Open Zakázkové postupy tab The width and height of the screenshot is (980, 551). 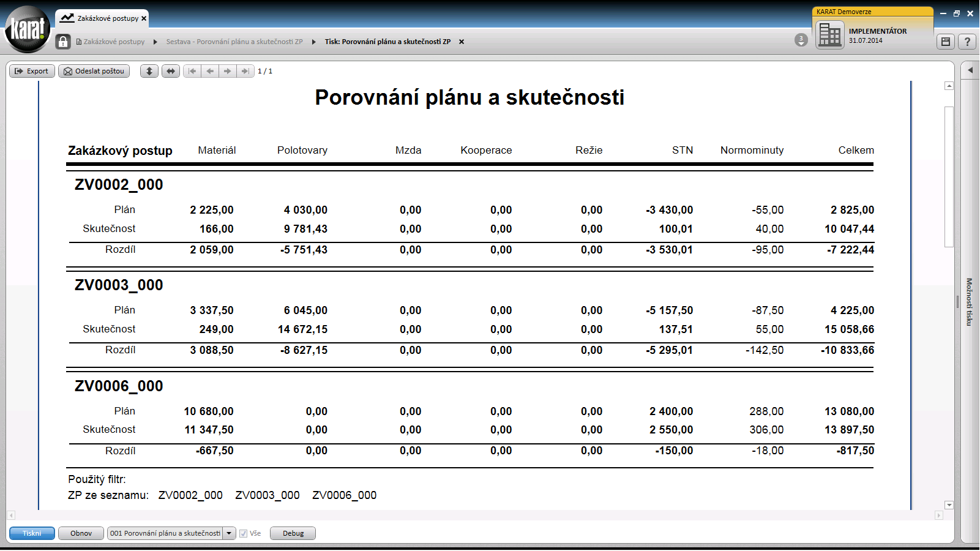click(102, 18)
